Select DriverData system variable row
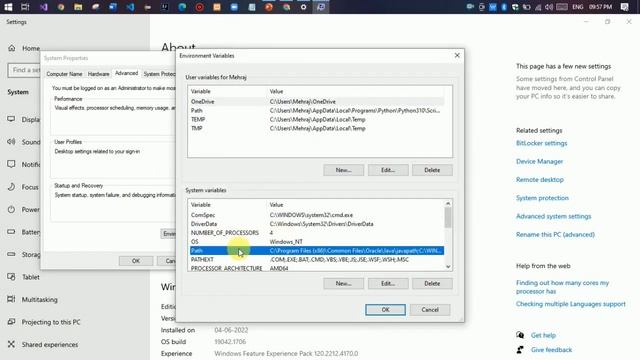The height and width of the screenshot is (360, 640). pos(317,224)
